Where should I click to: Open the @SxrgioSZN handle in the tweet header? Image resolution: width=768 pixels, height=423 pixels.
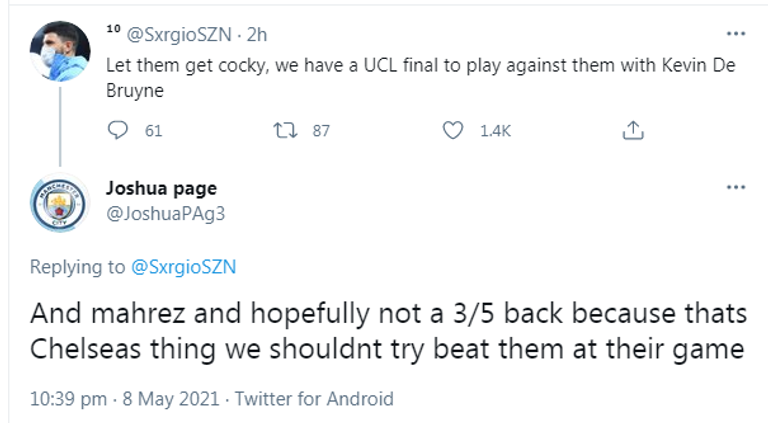180,34
